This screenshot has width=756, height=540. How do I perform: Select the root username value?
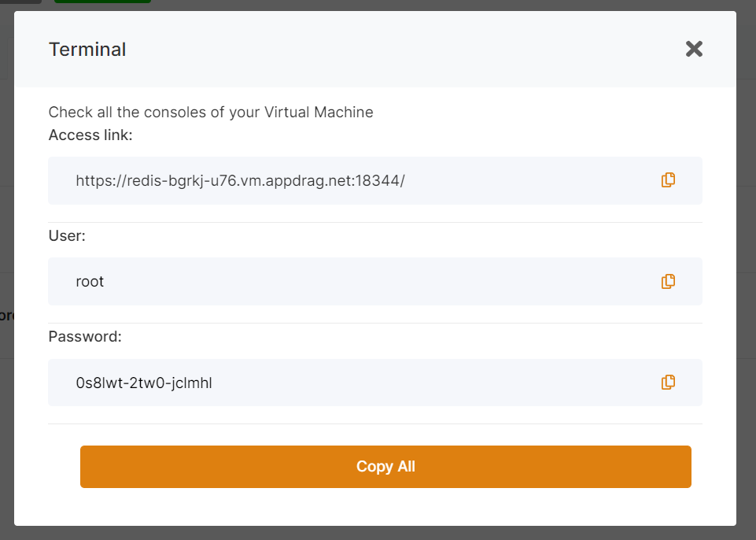(x=90, y=281)
